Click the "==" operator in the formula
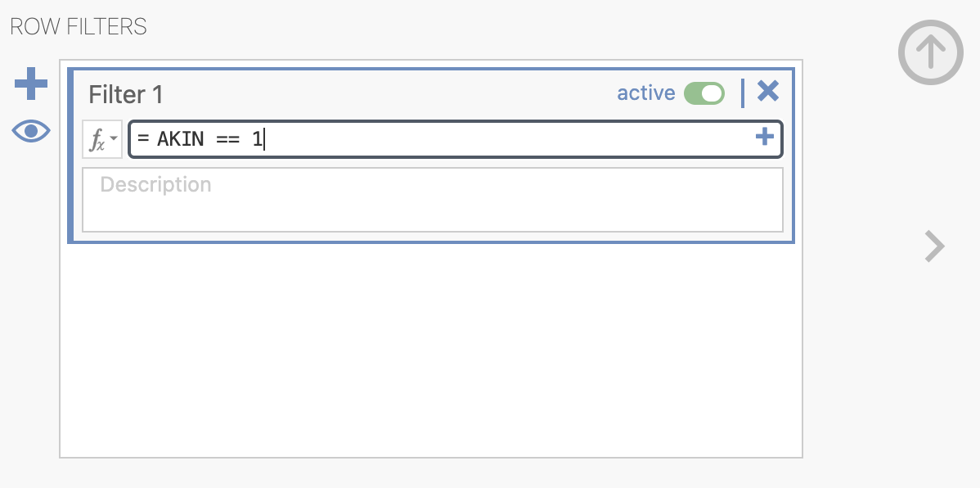The image size is (980, 488). tap(228, 139)
